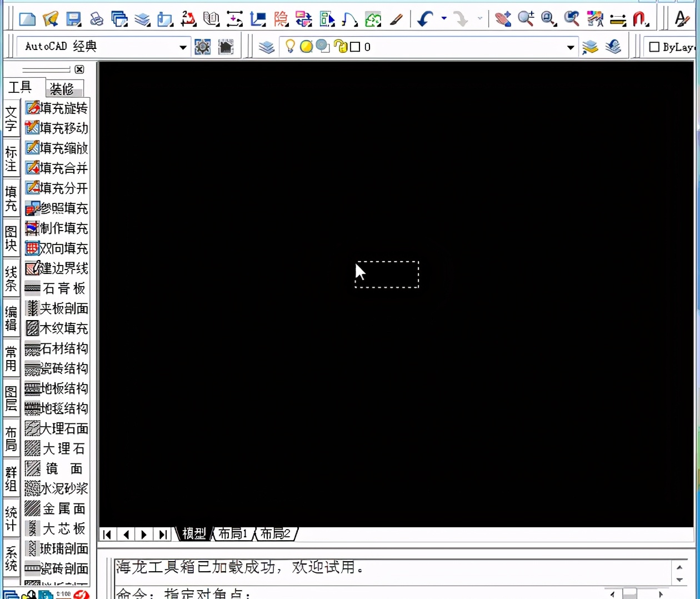This screenshot has height=599, width=700.
Task: Select the 图块 side tab
Action: pyautogui.click(x=11, y=238)
